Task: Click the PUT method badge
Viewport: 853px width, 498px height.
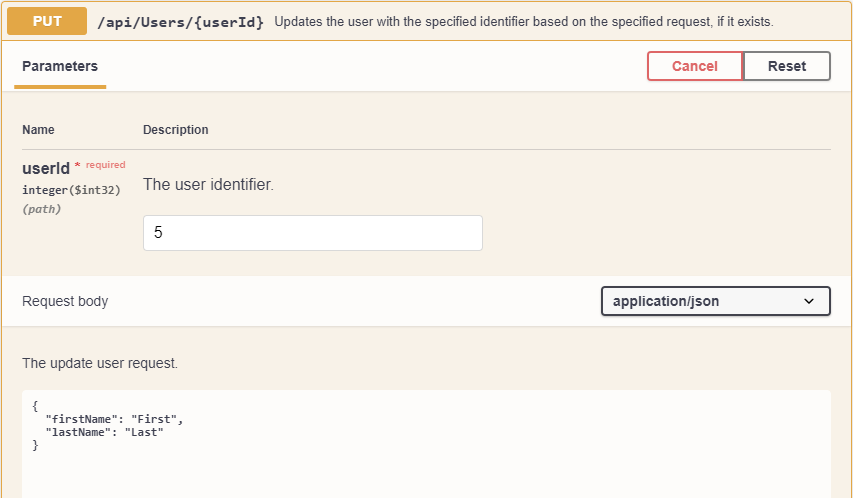Action: pos(47,21)
